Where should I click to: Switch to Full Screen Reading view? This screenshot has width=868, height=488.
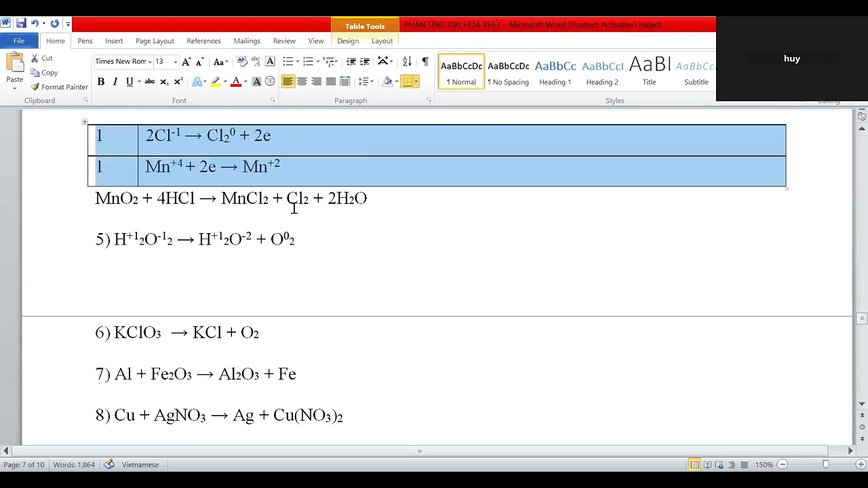point(708,465)
